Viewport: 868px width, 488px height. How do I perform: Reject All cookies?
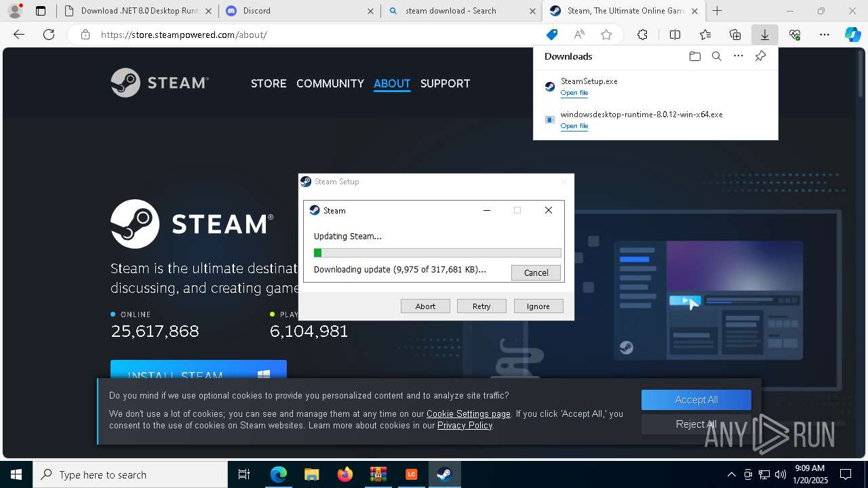point(696,424)
